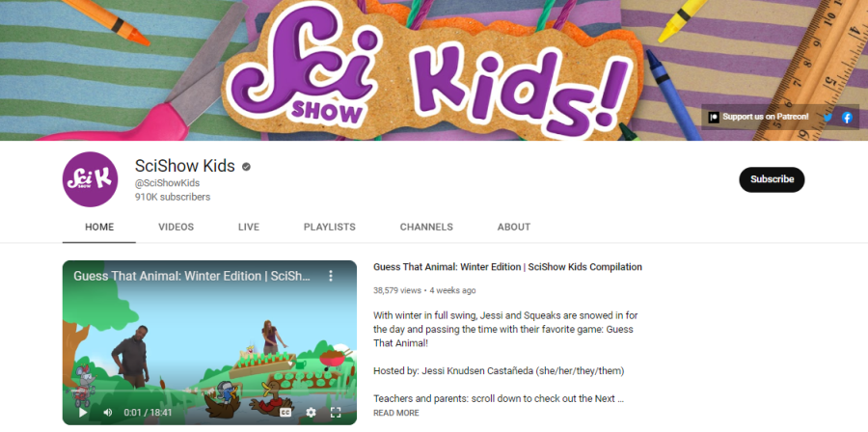Viewport: 868px width, 432px height.
Task: Subscribe to SciShow Kids channel
Action: (772, 179)
